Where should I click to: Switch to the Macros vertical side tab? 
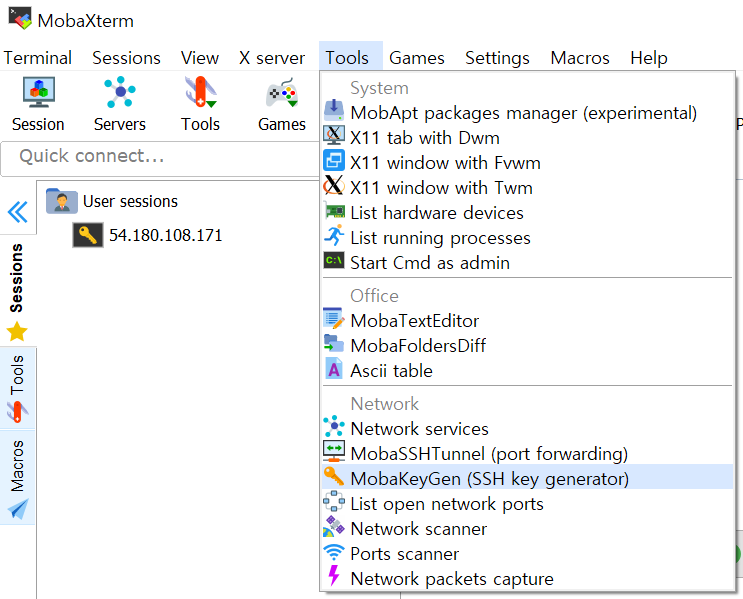pos(18,477)
